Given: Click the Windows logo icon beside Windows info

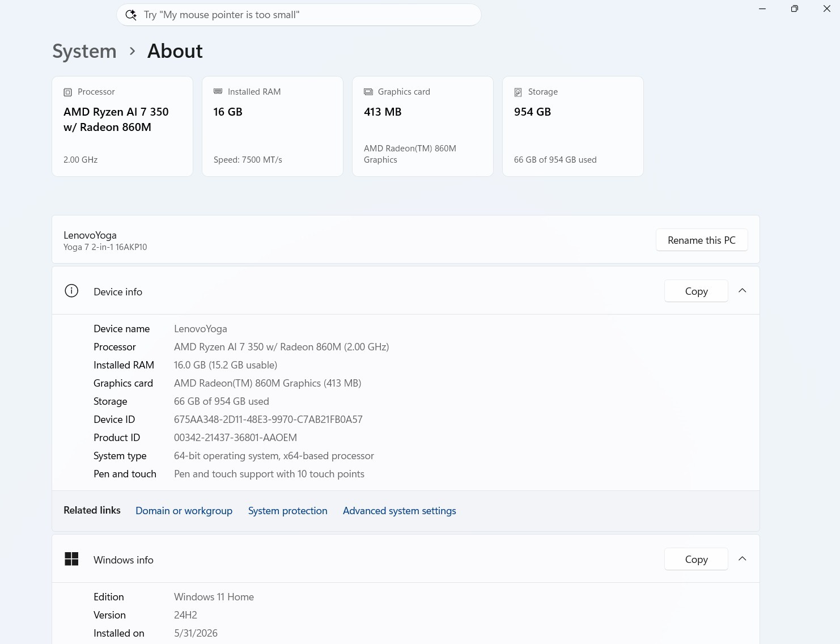Looking at the screenshot, I should coord(71,559).
